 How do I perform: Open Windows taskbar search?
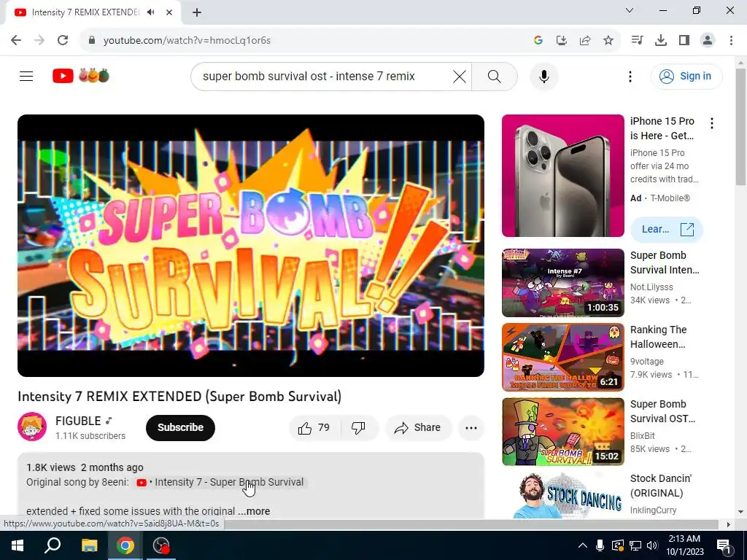click(53, 545)
